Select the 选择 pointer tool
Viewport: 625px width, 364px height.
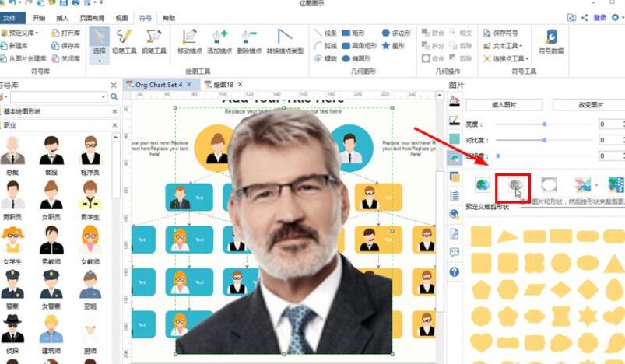pos(100,41)
